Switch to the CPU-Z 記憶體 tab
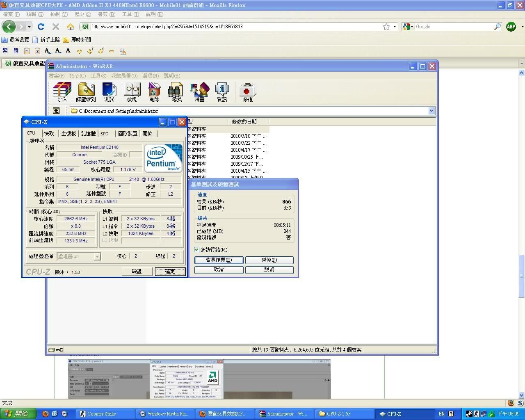The height and width of the screenshot is (420, 525). click(88, 133)
